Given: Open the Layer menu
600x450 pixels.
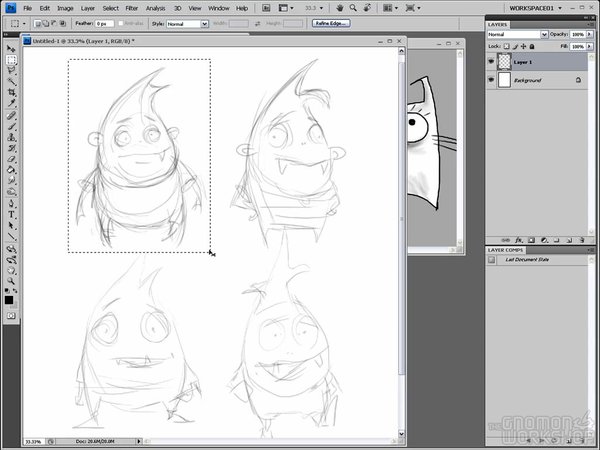Looking at the screenshot, I should pyautogui.click(x=88, y=8).
